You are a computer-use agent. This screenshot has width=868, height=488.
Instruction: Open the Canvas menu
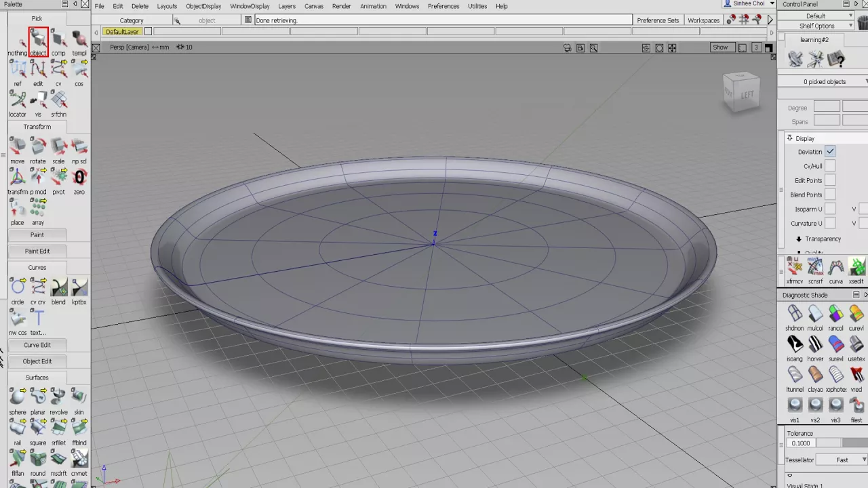314,6
